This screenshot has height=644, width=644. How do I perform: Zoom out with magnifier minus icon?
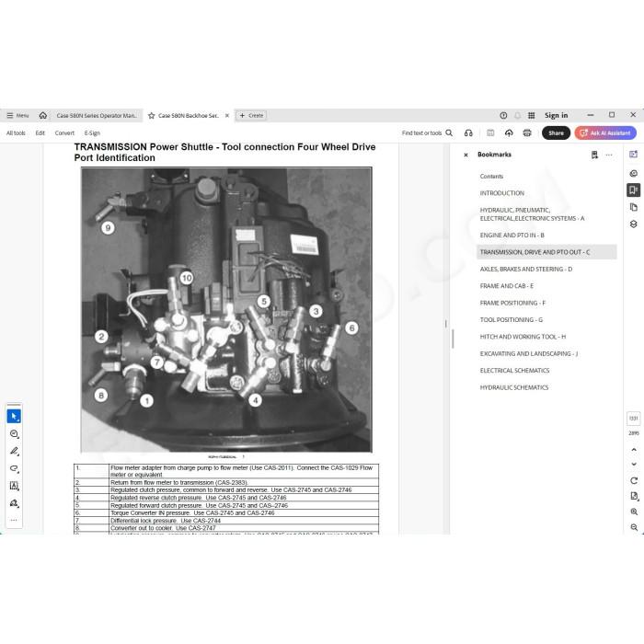[x=634, y=527]
